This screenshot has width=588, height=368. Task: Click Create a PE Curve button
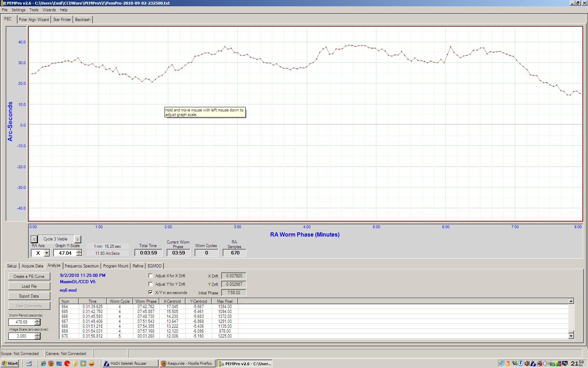pyautogui.click(x=29, y=276)
